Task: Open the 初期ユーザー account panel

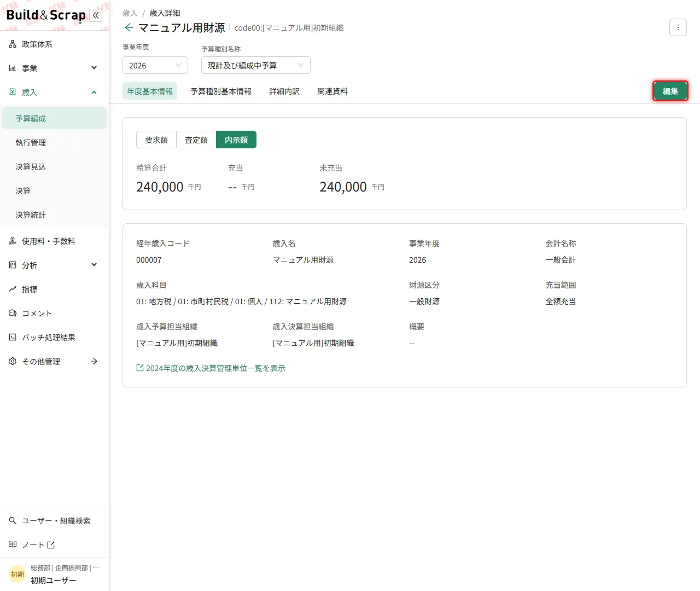Action: click(x=55, y=575)
